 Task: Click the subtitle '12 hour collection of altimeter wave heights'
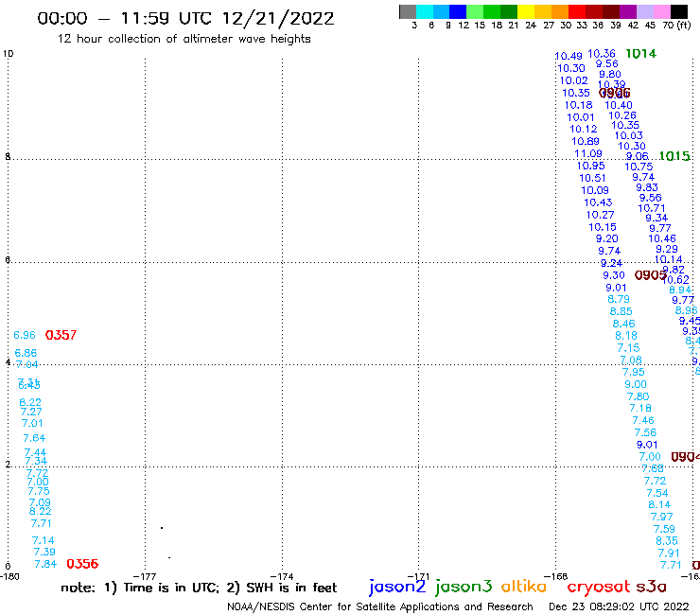pos(184,39)
